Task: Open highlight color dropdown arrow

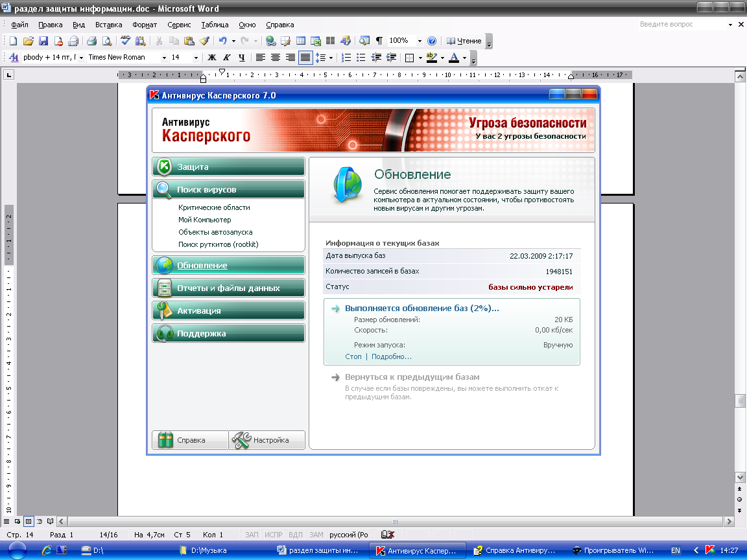Action: coord(442,58)
